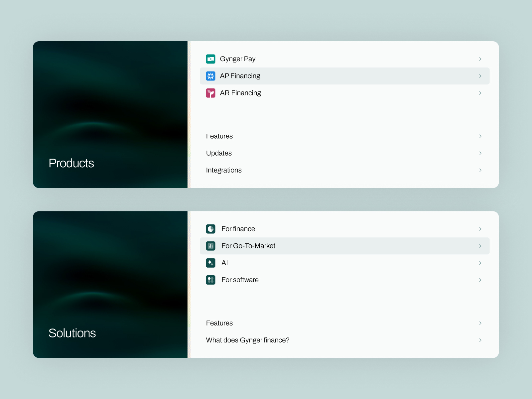Click the For software dots icon
Viewport: 532px width, 399px height.
click(210, 280)
